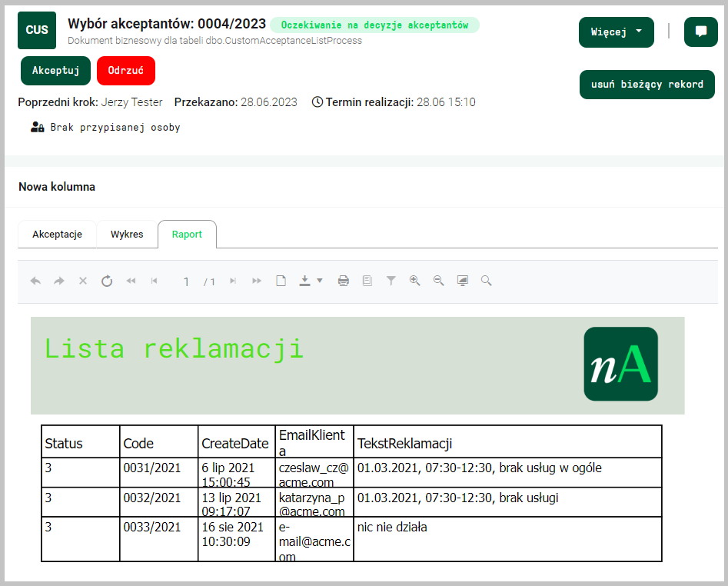
Task: Click 'Brak przypisanej osoby' text
Action: click(115, 127)
